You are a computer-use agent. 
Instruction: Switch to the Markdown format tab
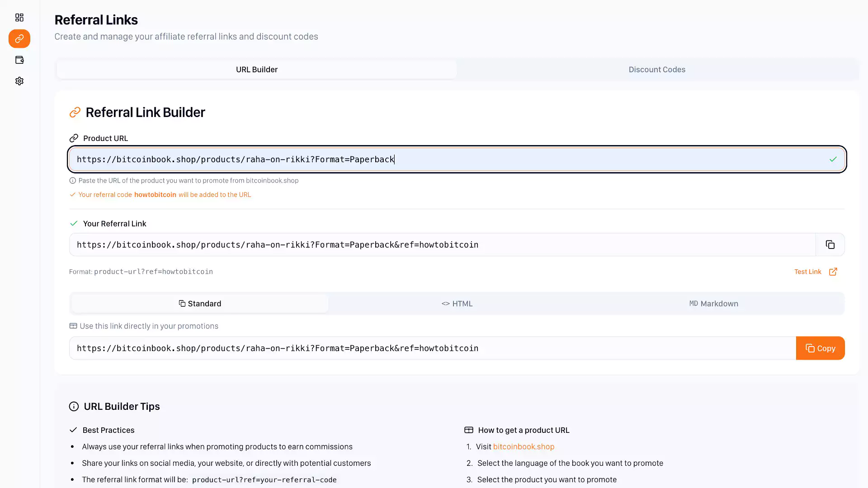713,304
